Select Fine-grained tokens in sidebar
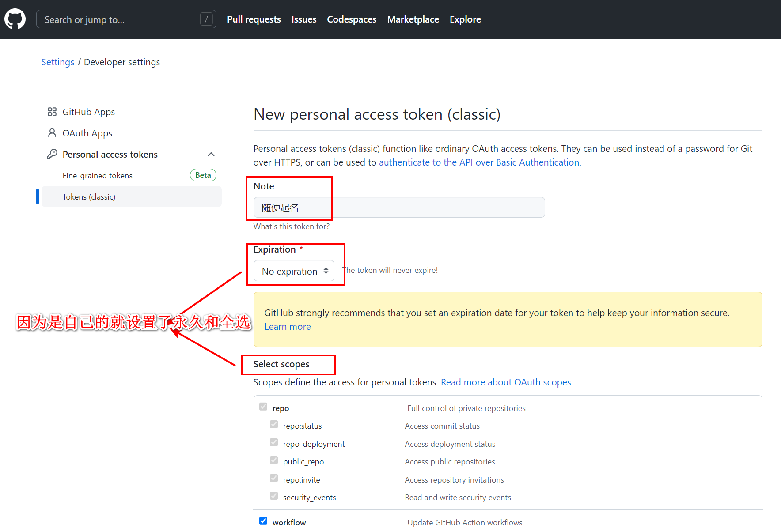This screenshot has height=532, width=781. tap(98, 175)
